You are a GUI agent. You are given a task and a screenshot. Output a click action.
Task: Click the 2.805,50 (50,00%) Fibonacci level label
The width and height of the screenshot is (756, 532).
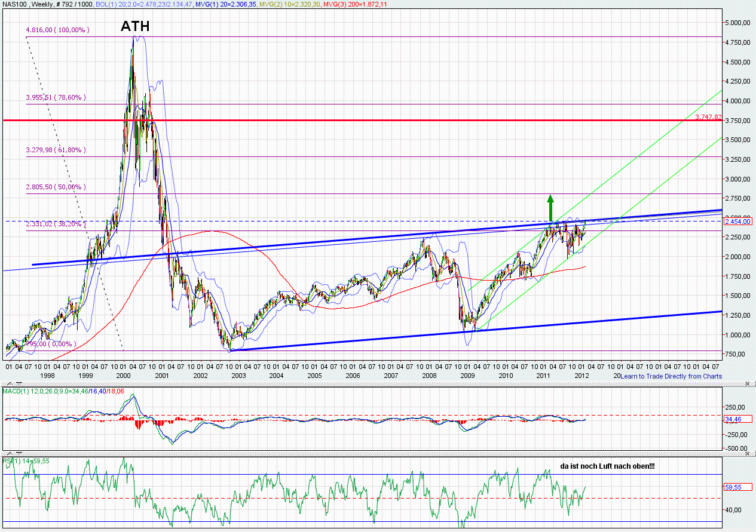click(x=57, y=187)
